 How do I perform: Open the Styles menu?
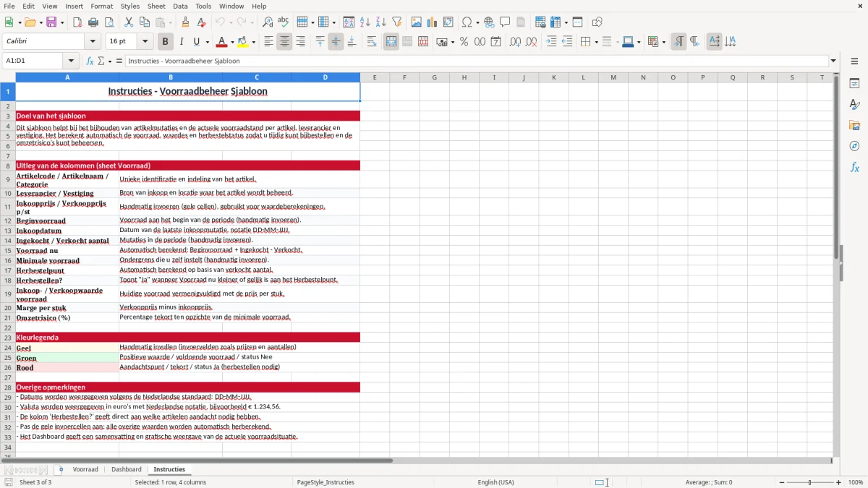click(130, 6)
